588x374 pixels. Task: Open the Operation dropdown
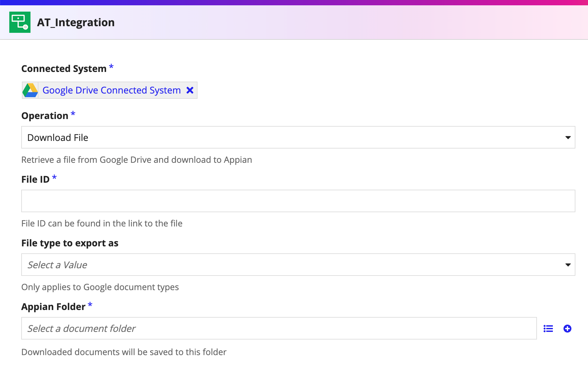[298, 137]
